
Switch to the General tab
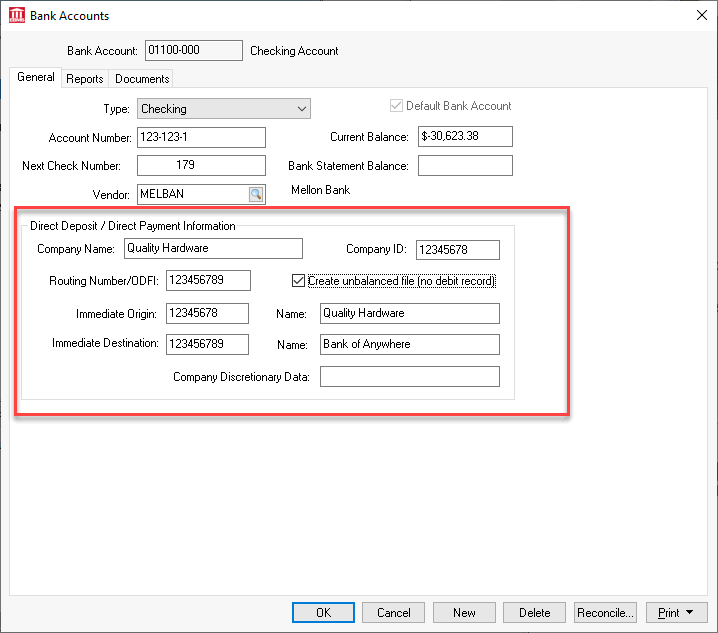[x=36, y=77]
